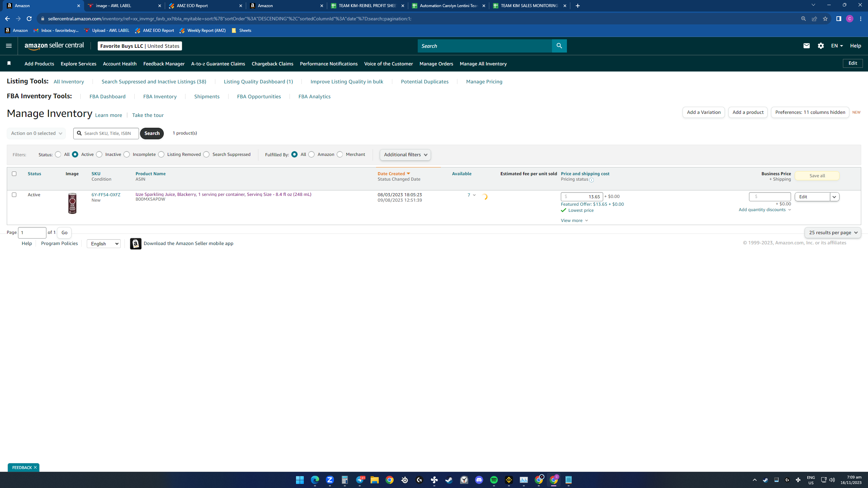The image size is (868, 488).
Task: Open the settings gear icon
Action: [x=821, y=46]
